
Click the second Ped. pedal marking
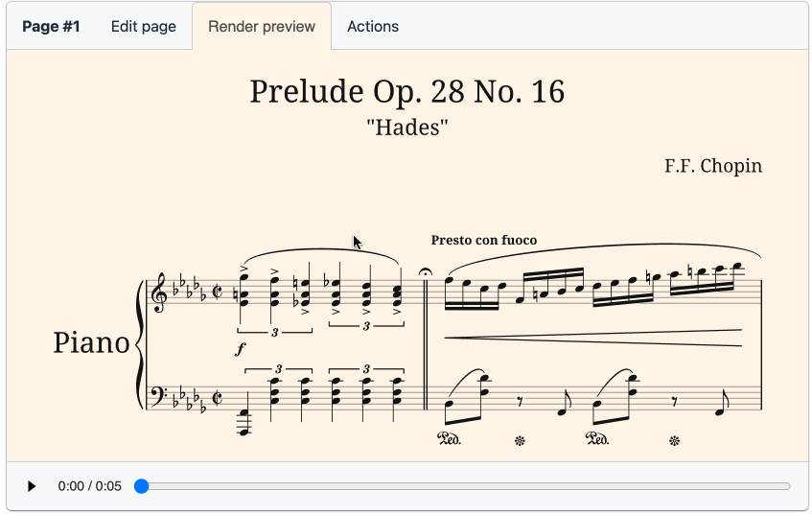[597, 439]
